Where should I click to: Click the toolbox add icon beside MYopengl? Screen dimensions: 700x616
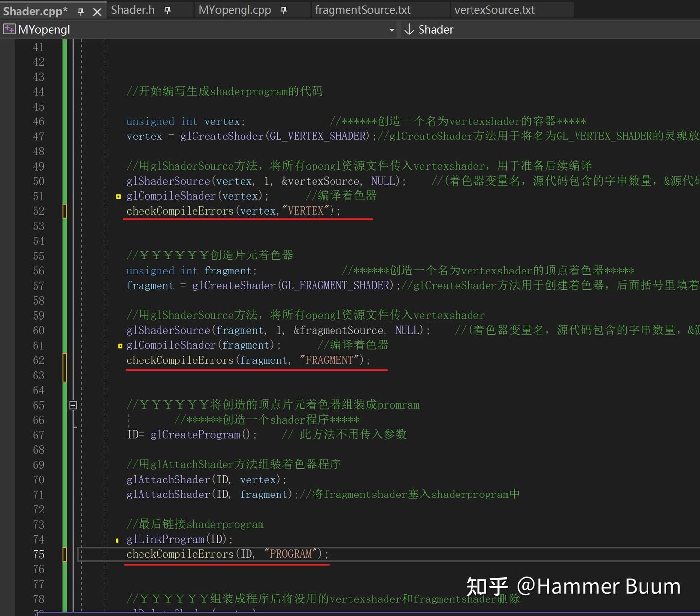click(9, 29)
